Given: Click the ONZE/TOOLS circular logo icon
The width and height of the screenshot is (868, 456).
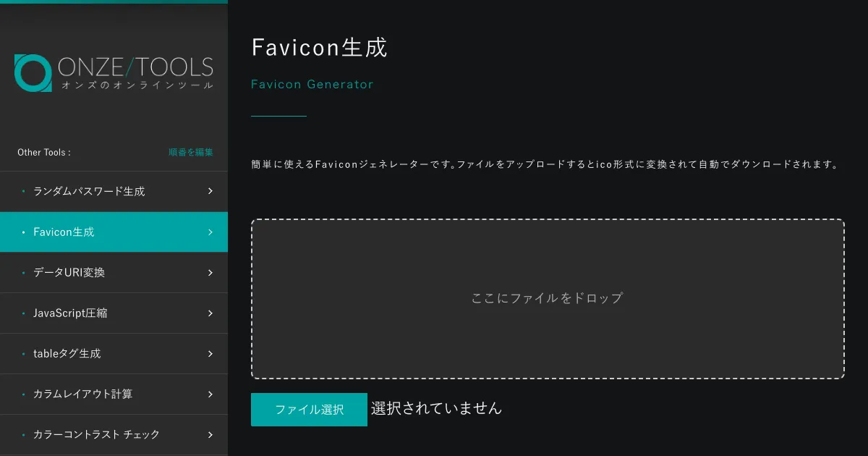Looking at the screenshot, I should (33, 73).
